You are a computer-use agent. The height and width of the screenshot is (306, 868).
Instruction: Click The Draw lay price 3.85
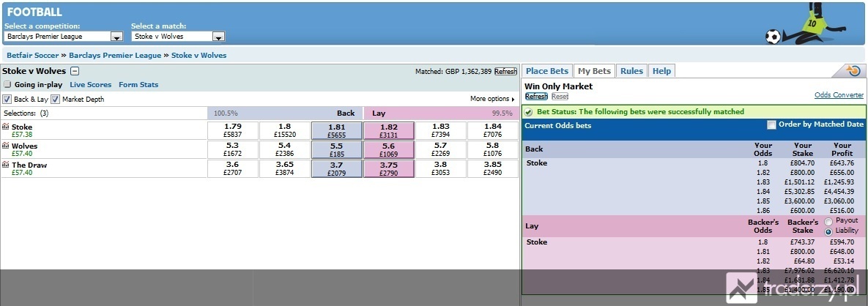493,169
